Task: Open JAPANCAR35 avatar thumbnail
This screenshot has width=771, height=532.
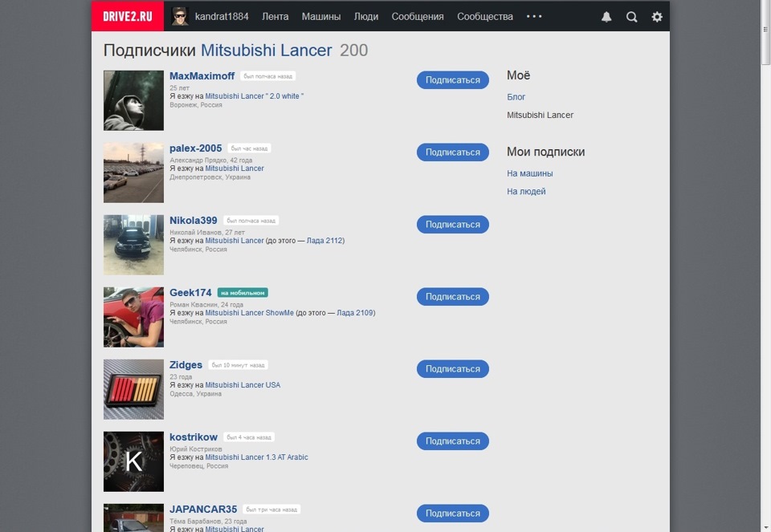Action: pyautogui.click(x=133, y=518)
